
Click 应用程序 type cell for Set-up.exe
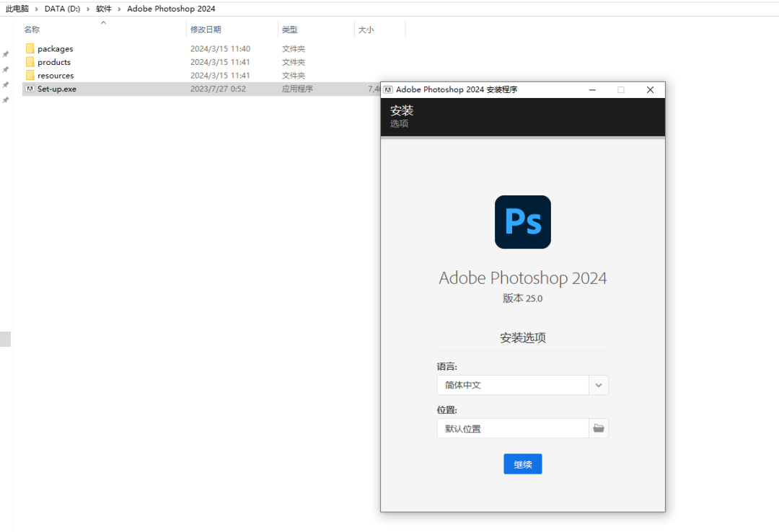[x=297, y=89]
